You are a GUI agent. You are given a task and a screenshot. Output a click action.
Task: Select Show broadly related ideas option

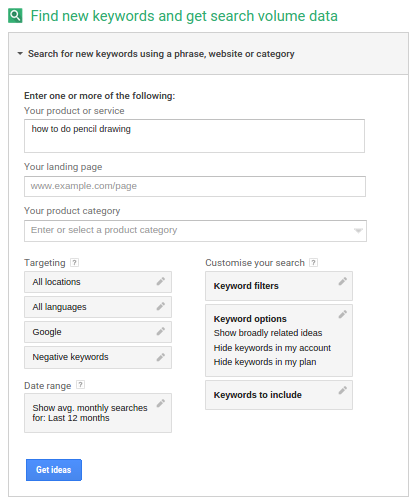[268, 333]
